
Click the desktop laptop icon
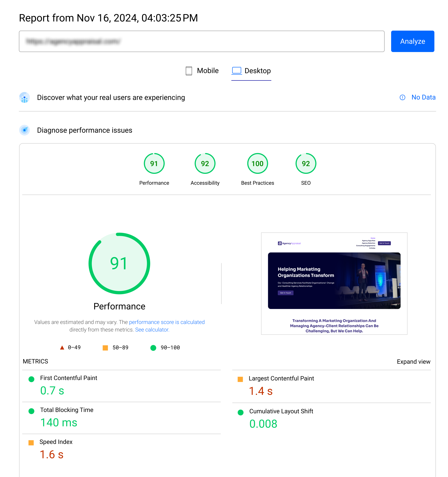pyautogui.click(x=236, y=70)
